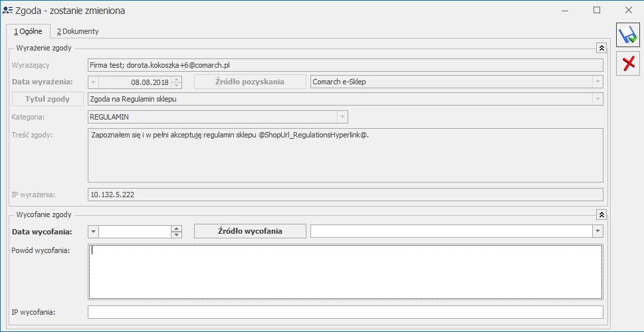Collapse the Wyrażenie zgody section

pos(601,48)
